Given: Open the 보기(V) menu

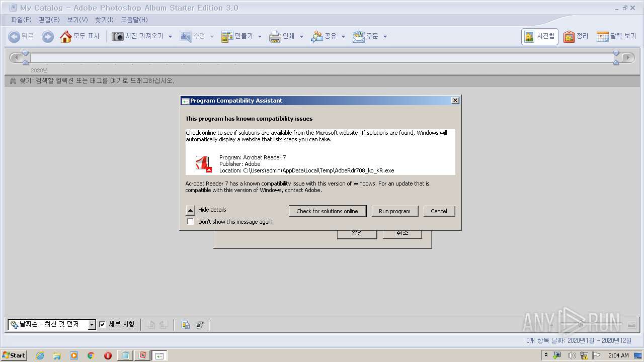Looking at the screenshot, I should tap(77, 20).
